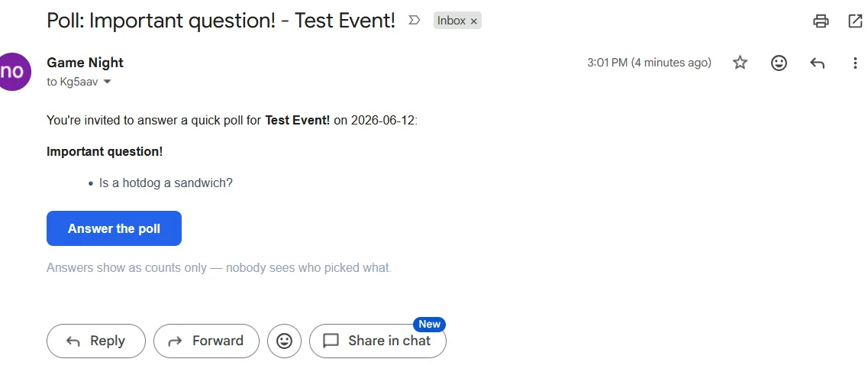Click the Answer the poll button
The width and height of the screenshot is (868, 388).
[x=114, y=228]
